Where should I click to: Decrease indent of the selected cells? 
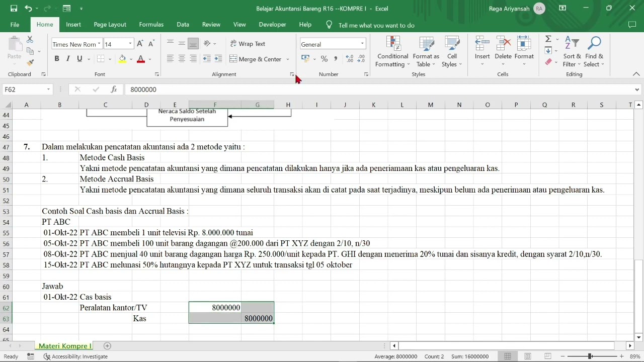click(207, 59)
